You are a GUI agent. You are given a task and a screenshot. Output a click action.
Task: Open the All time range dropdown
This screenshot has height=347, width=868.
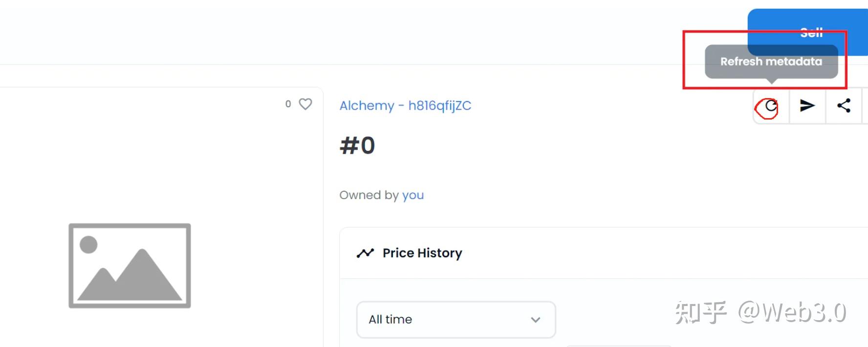(456, 319)
